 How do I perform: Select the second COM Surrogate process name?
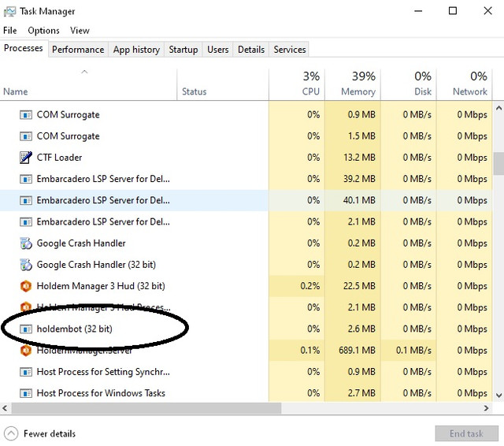tap(69, 136)
